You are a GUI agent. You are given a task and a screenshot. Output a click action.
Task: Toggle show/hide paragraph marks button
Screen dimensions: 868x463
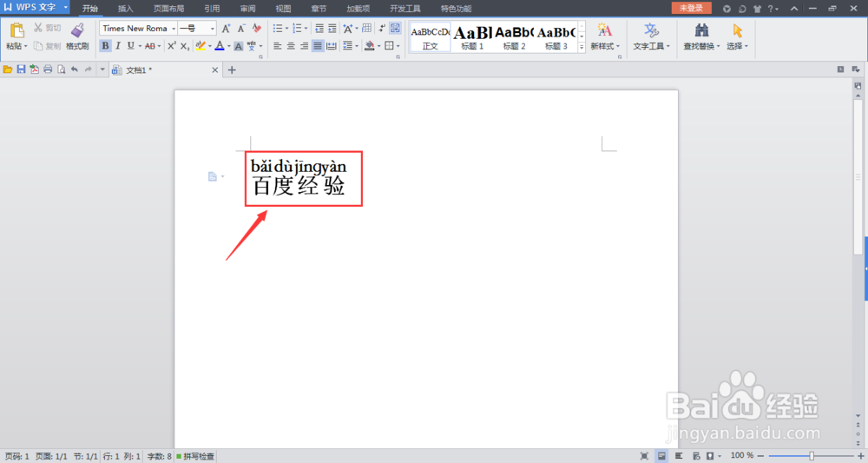(x=382, y=29)
